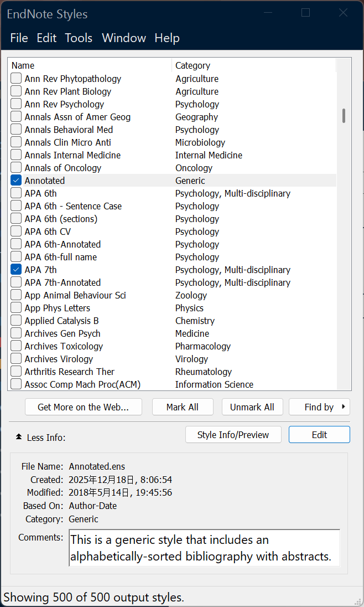
Task: Mark the Archives Virology checkbox
Action: click(16, 359)
